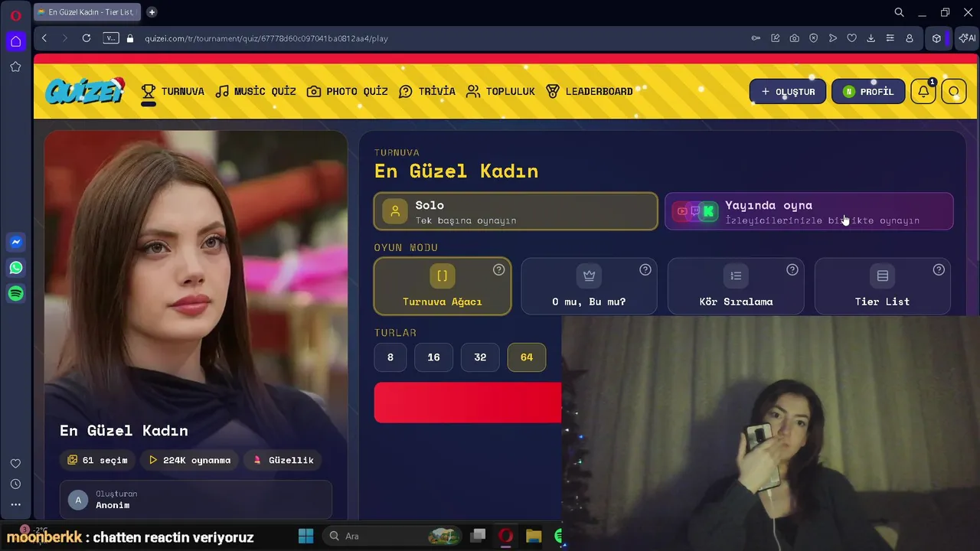This screenshot has height=551, width=980.
Task: Select the En Güzel Kadın browser tab
Action: point(88,12)
